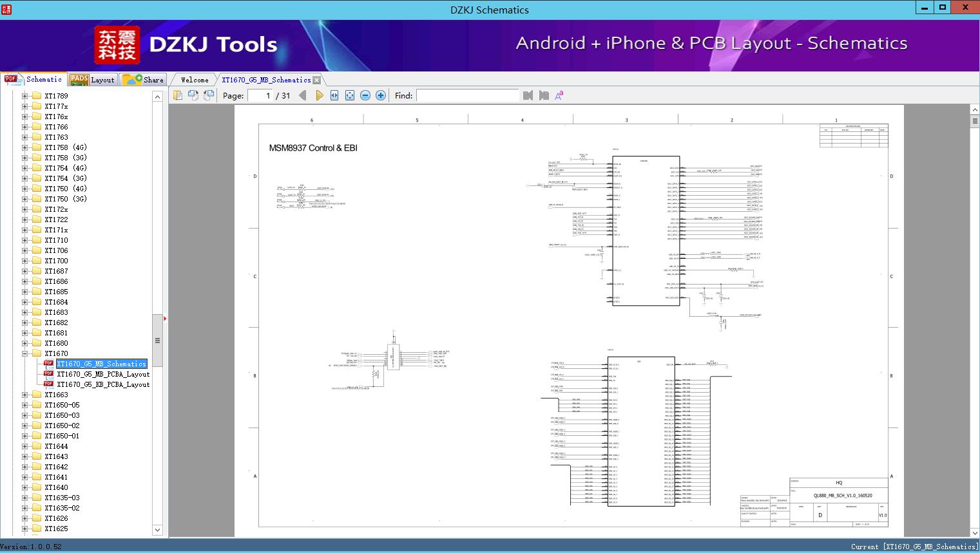Click the fit page icon
Image resolution: width=980 pixels, height=553 pixels.
pos(350,95)
